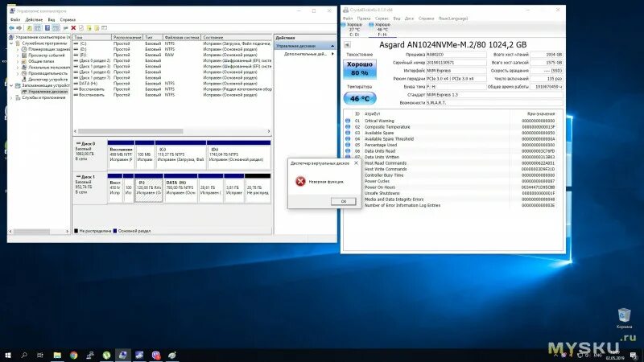644x362 pixels.
Task: Select the (F:) RAW volume row in the list
Action: 172,55
